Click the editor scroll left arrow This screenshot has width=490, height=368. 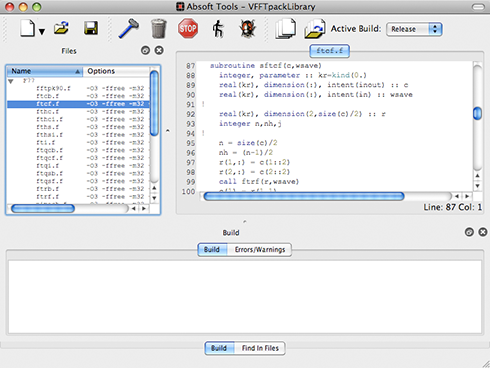(457, 196)
